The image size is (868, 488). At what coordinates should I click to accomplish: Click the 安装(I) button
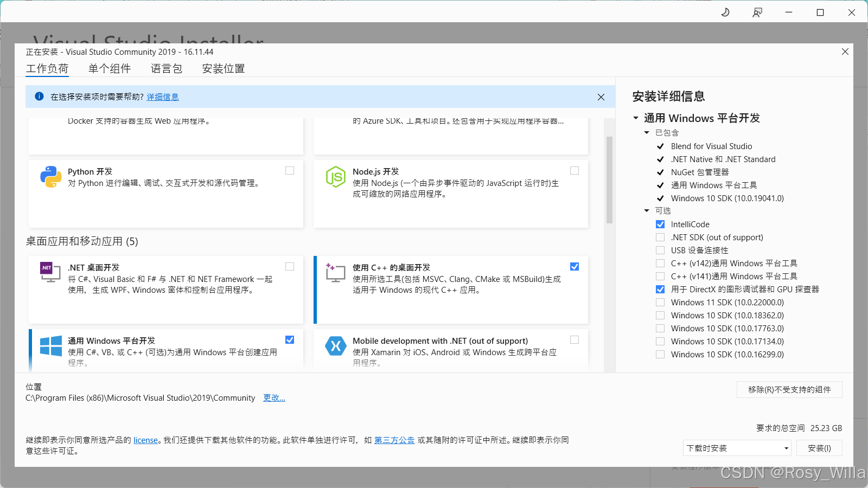pyautogui.click(x=819, y=448)
